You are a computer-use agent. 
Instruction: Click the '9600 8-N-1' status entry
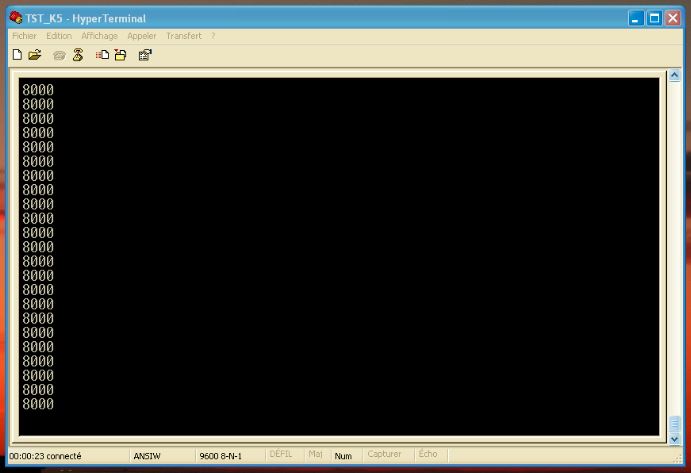pos(220,456)
